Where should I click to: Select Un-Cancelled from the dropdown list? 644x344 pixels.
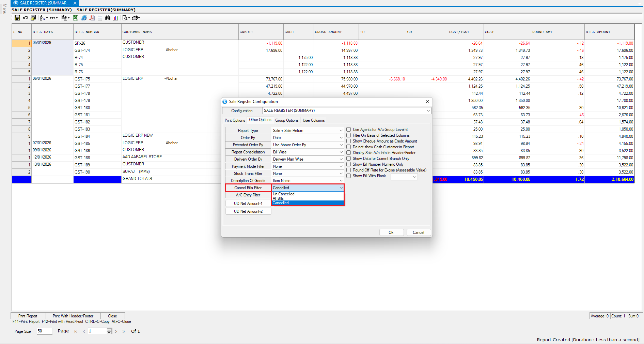click(x=284, y=194)
